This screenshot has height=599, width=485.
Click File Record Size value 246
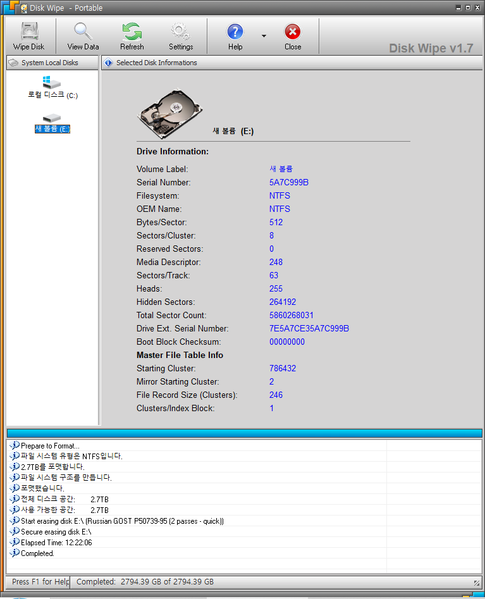[x=276, y=395]
